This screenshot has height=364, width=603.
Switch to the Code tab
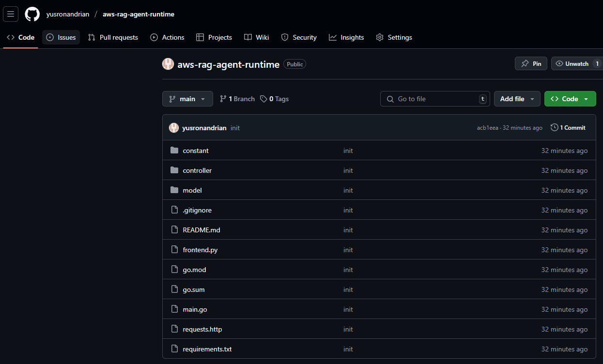21,37
